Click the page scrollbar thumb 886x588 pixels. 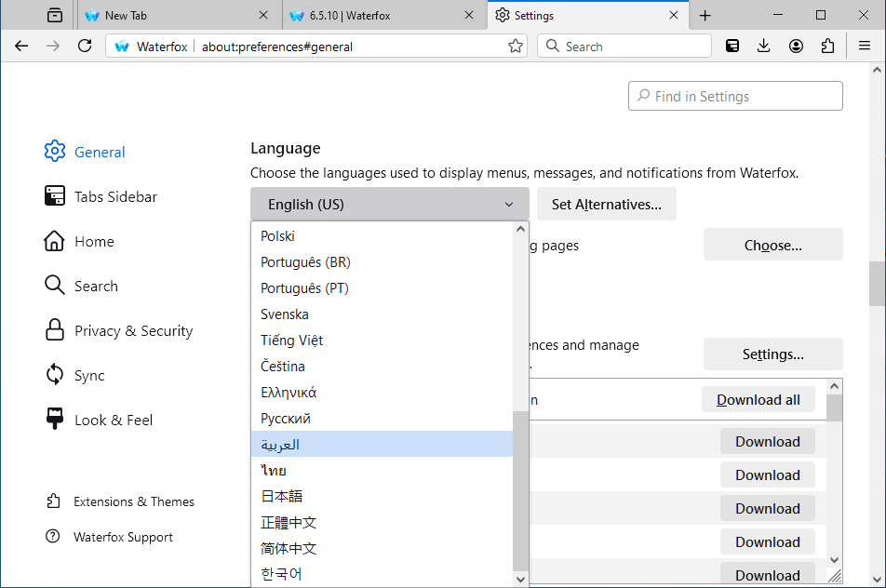(x=877, y=283)
